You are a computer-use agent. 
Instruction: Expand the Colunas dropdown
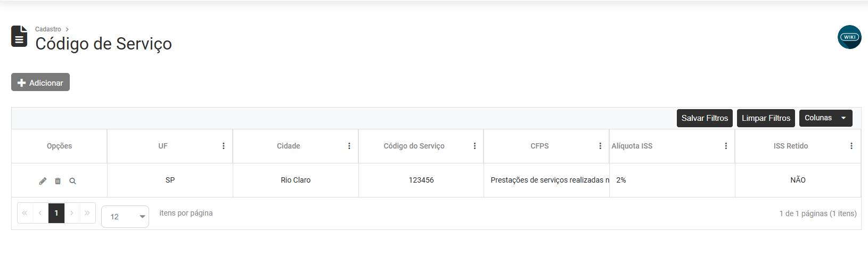point(825,118)
